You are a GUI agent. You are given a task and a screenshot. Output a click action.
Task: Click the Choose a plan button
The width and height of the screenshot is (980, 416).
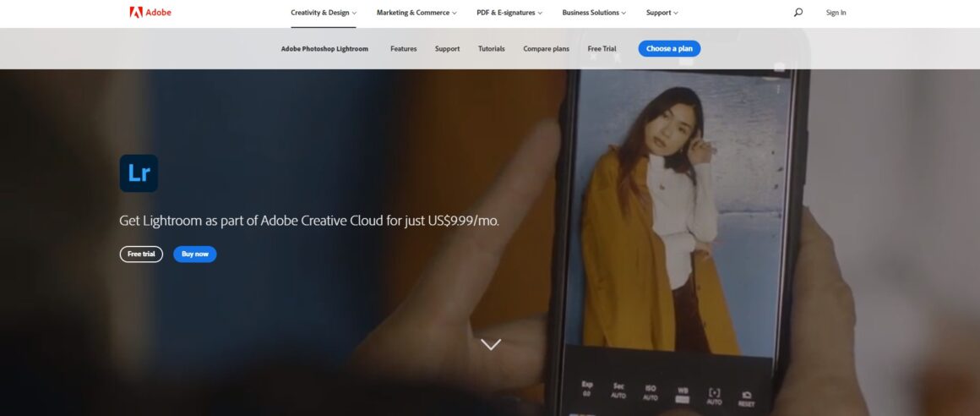669,49
